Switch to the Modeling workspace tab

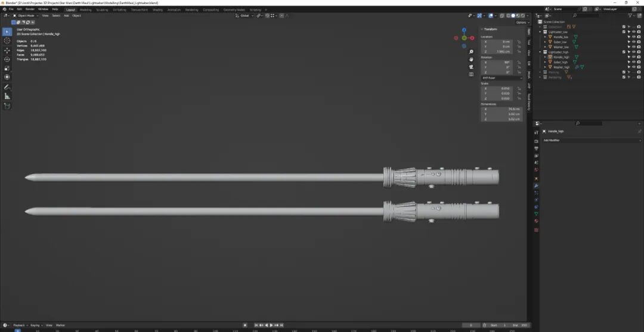point(86,10)
